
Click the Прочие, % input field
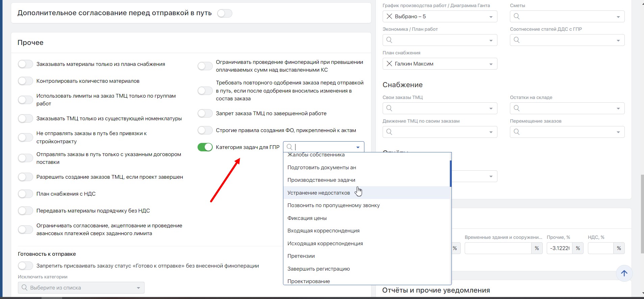point(559,248)
